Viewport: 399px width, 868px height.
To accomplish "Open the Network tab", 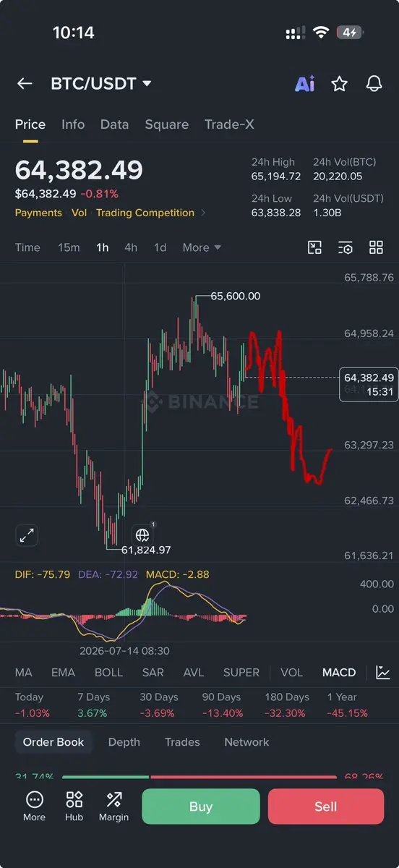I will pos(246,742).
